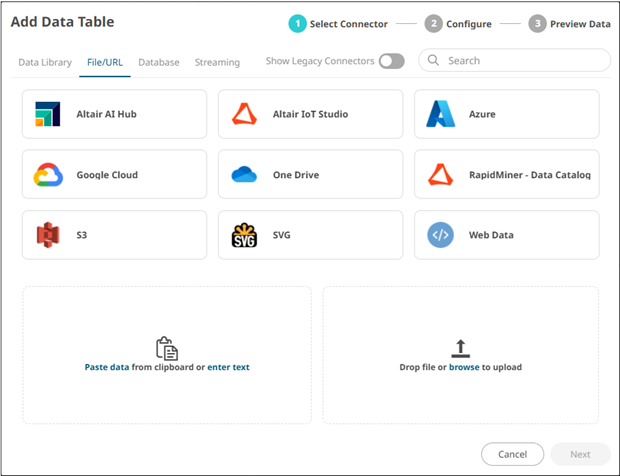Click the Paste data link
Screen dimensions: 620x476
click(107, 367)
